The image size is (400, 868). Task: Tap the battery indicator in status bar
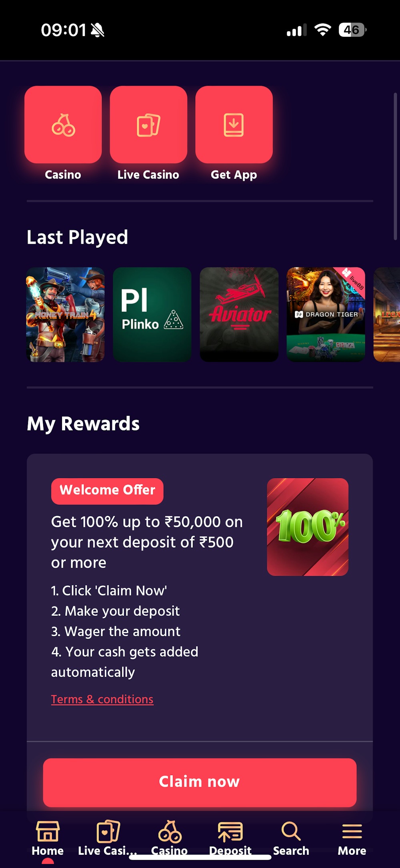(352, 30)
